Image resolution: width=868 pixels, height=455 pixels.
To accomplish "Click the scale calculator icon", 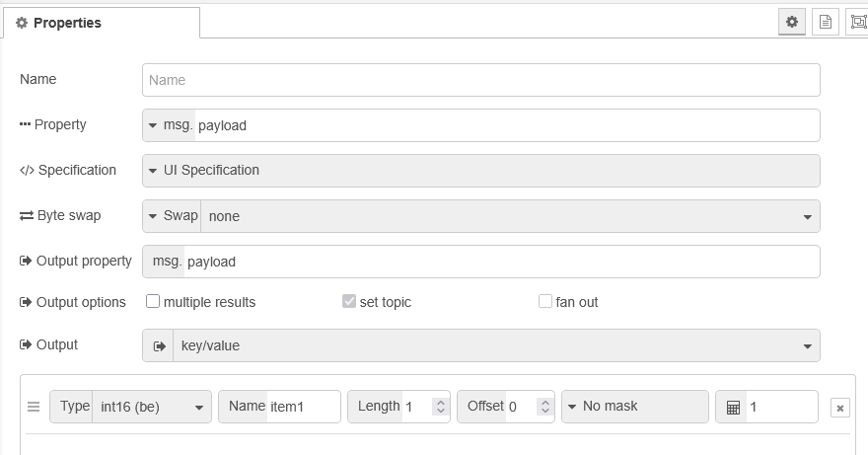I will point(733,407).
